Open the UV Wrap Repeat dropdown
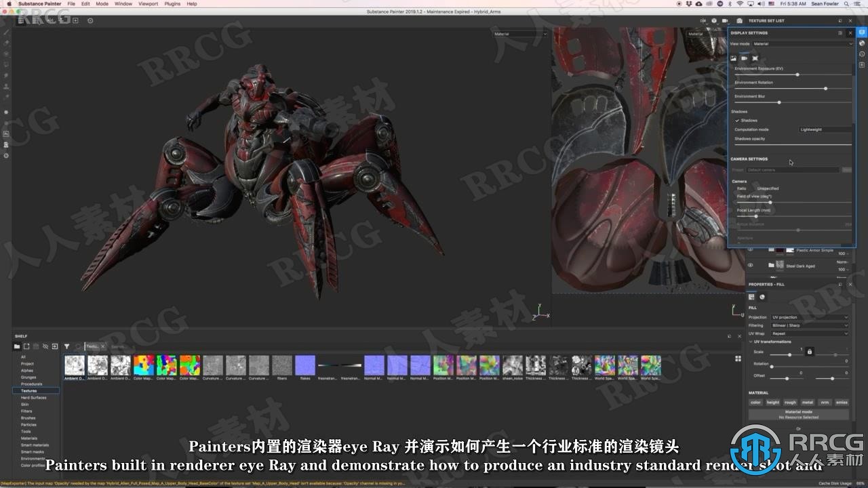 click(809, 333)
